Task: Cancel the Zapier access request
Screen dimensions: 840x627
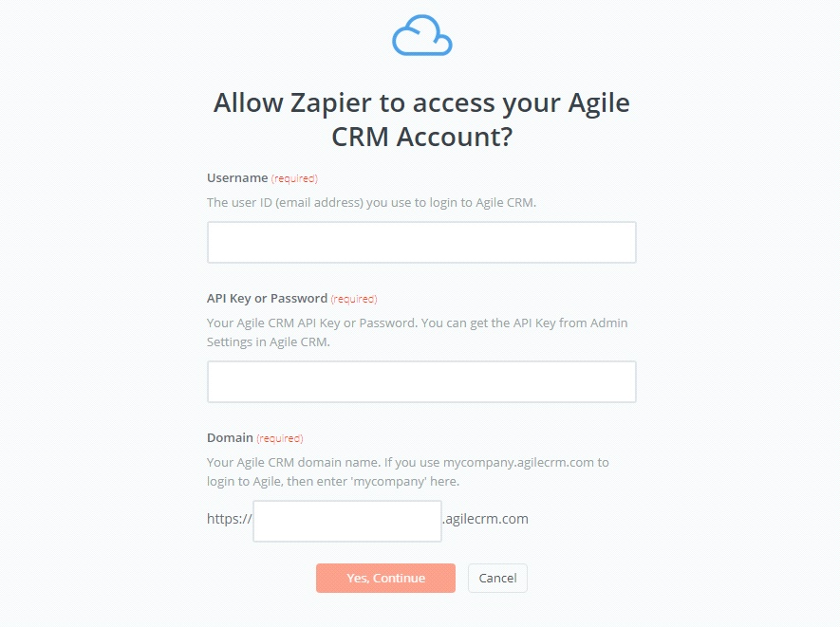Action: coord(497,578)
